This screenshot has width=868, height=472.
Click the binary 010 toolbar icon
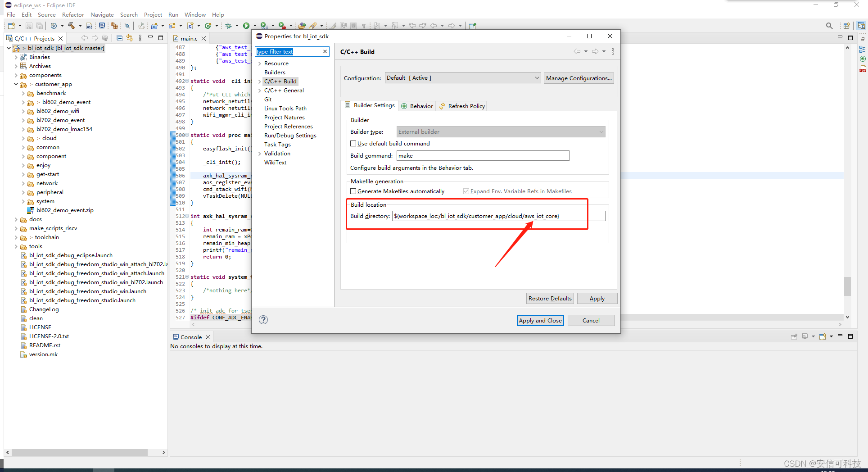(x=89, y=26)
